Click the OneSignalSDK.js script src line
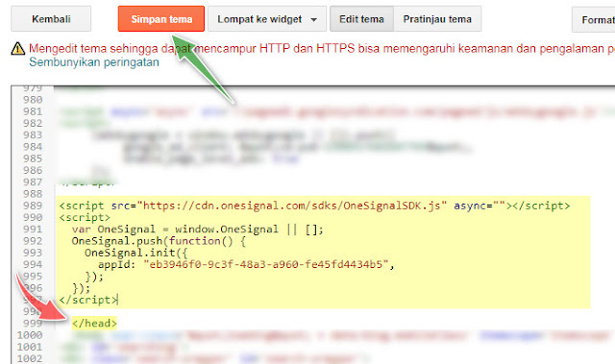 (x=314, y=206)
